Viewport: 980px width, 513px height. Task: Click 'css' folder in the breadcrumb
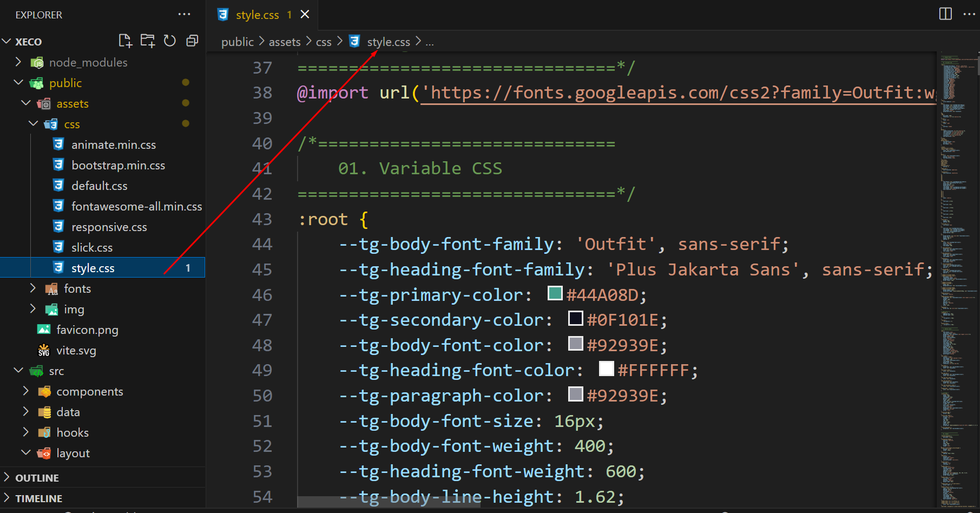(324, 42)
